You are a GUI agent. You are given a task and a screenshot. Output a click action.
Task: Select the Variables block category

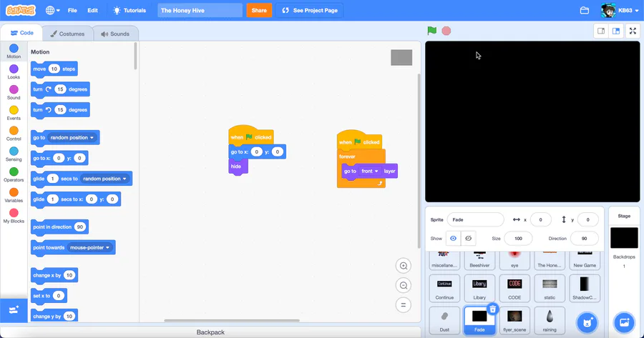tap(14, 195)
